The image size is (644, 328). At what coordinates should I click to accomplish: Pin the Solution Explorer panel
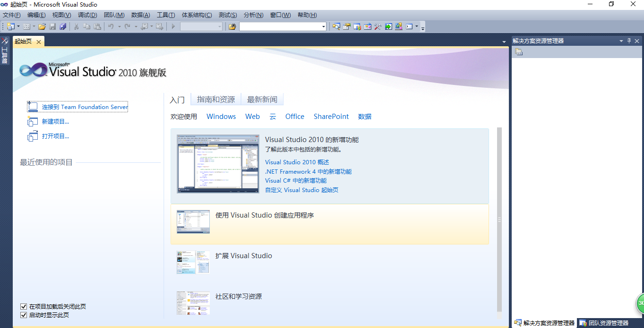pos(628,41)
